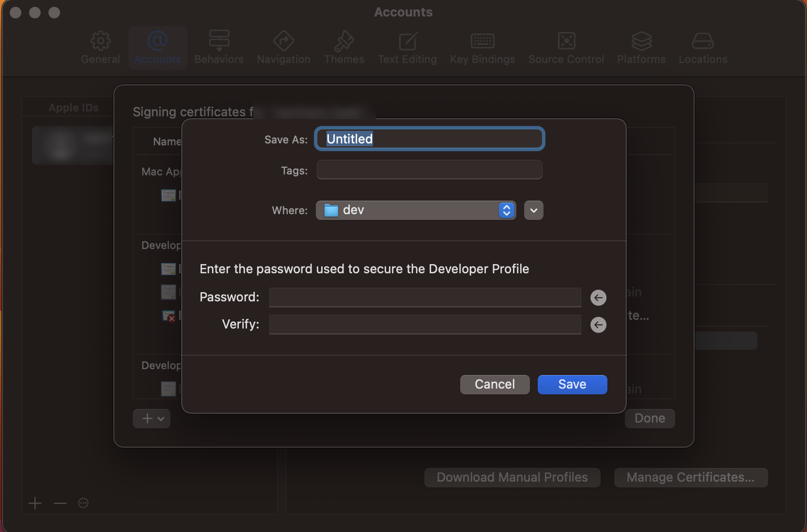Viewport: 807px width, 532px height.
Task: Open Navigation preferences tab
Action: 283,48
